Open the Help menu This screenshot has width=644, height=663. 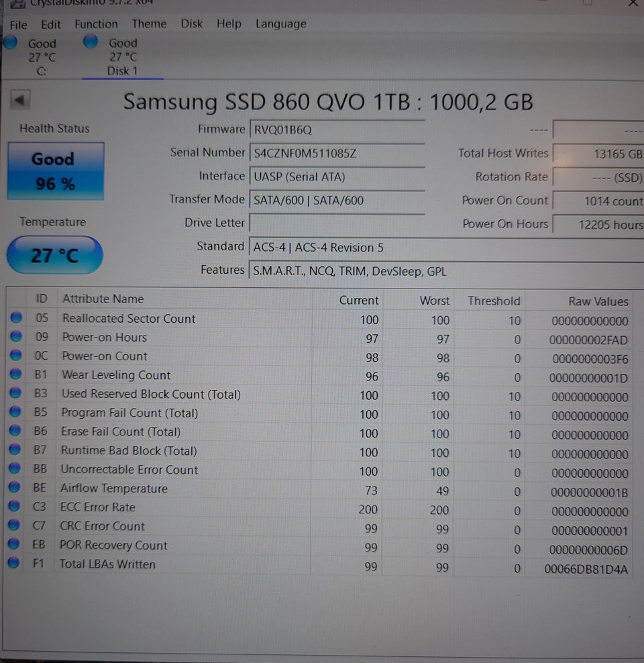[x=229, y=23]
